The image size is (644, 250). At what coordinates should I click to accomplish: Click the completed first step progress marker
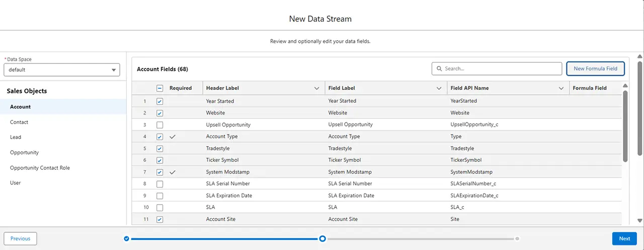126,239
